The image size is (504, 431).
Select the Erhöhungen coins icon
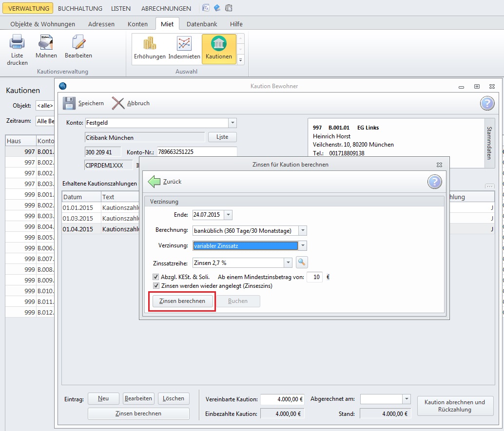pos(150,44)
